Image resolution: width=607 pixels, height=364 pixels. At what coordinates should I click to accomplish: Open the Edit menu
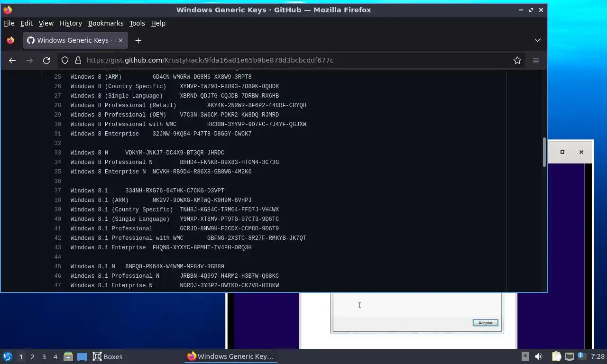[x=27, y=23]
